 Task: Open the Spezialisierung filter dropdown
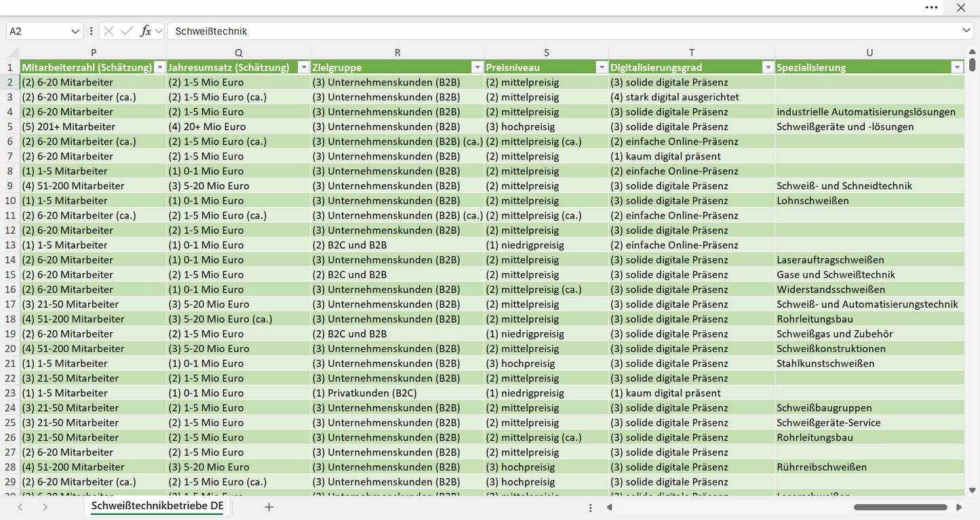(x=957, y=67)
